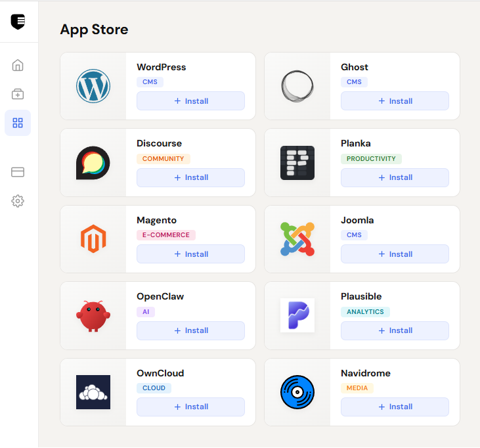Install OpenClaw
The image size is (480, 448).
pyautogui.click(x=190, y=330)
